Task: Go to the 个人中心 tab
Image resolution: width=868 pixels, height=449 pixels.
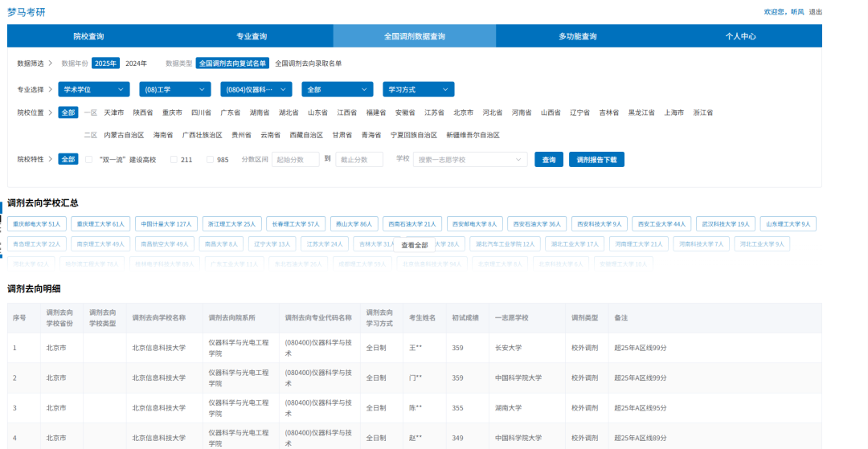Action: click(x=740, y=36)
